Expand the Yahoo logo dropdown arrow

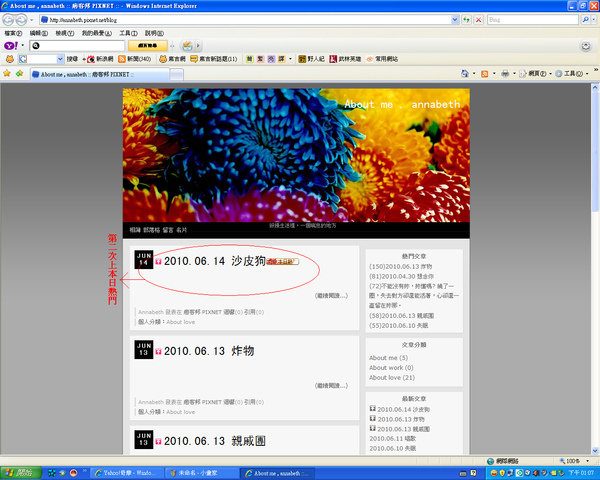[x=23, y=46]
